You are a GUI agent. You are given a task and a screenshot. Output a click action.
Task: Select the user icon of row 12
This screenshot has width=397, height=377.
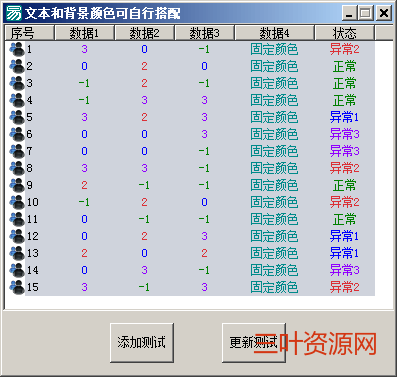[17, 236]
